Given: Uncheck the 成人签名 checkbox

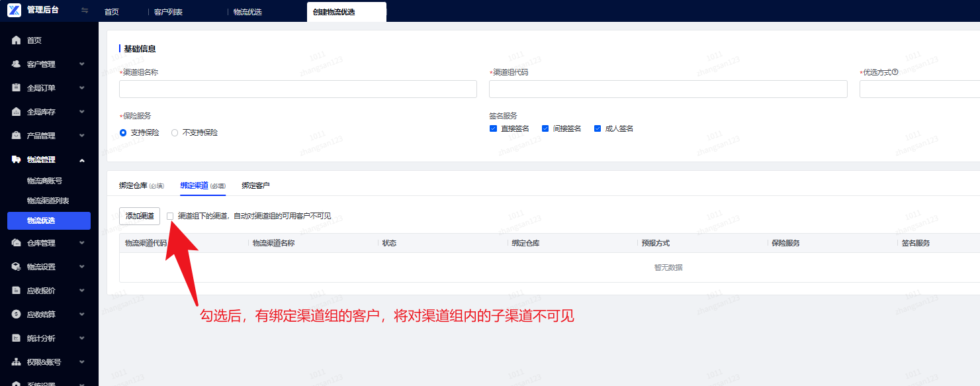Looking at the screenshot, I should [597, 128].
